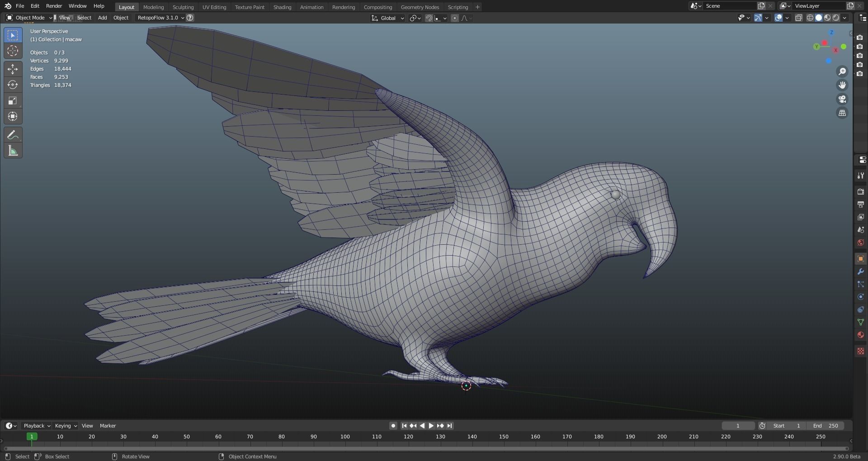The image size is (868, 461).
Task: Toggle viewport gizmos visibility
Action: click(x=758, y=18)
